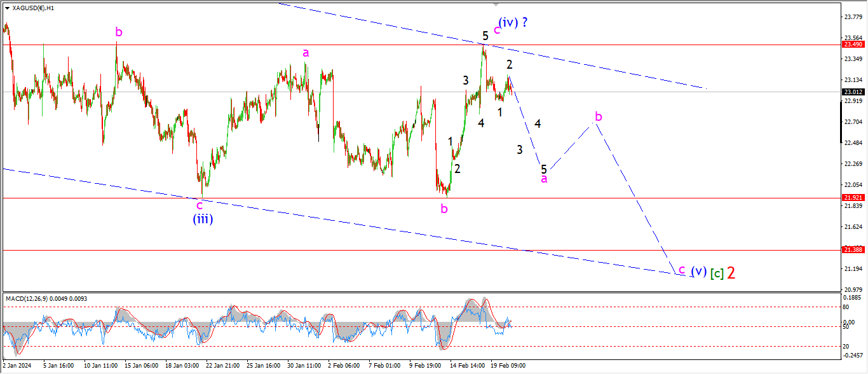Screen dimensions: 868x374
Task: Select the black 23.012 current price label
Action: click(852, 92)
